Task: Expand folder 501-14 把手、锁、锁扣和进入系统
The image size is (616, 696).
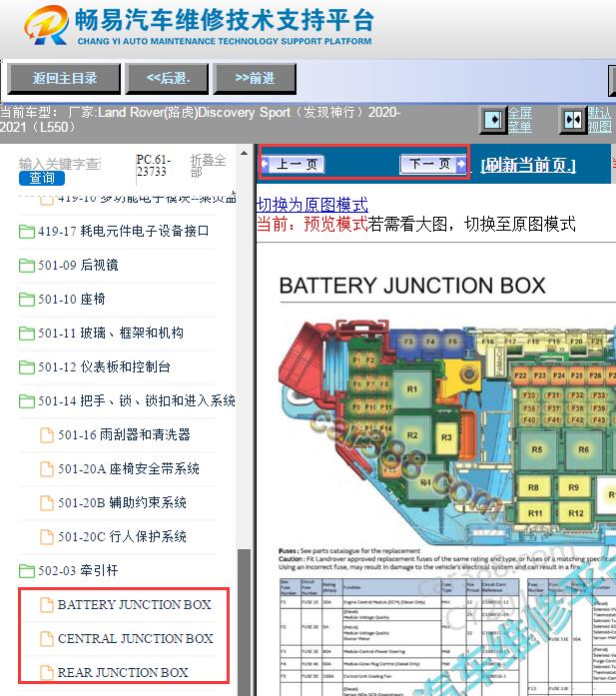Action: coord(136,400)
